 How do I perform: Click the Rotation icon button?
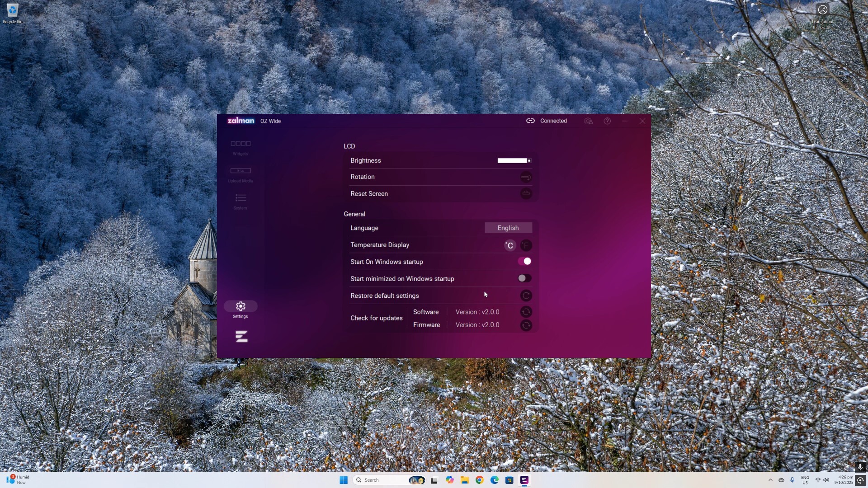526,177
